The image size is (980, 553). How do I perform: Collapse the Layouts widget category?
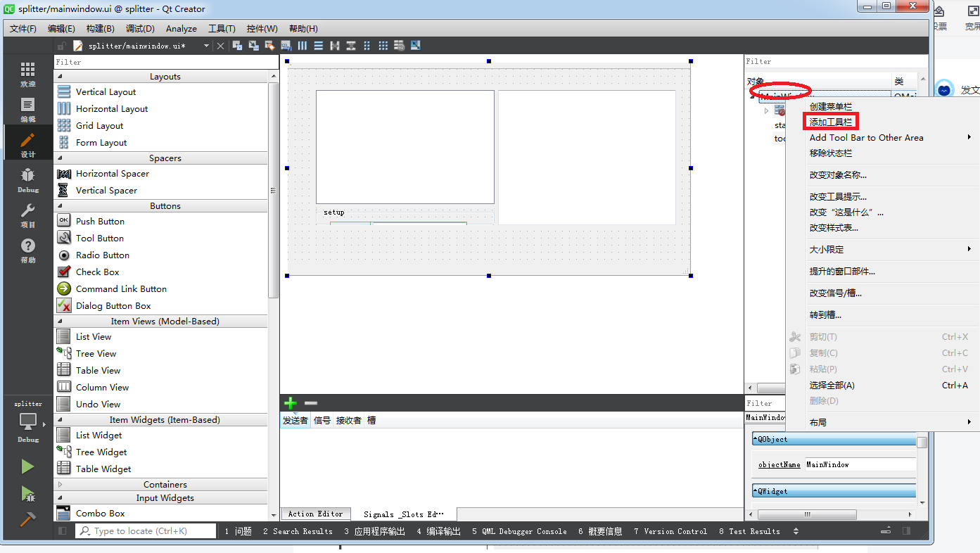60,77
